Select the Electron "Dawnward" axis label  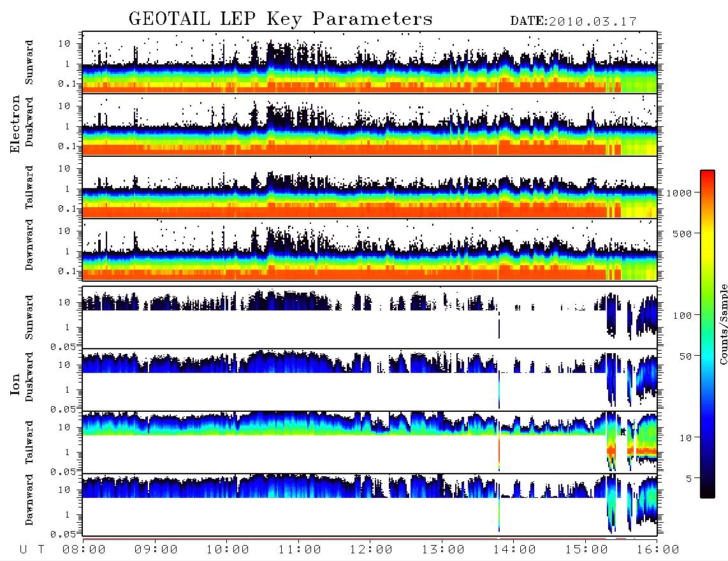click(x=29, y=245)
